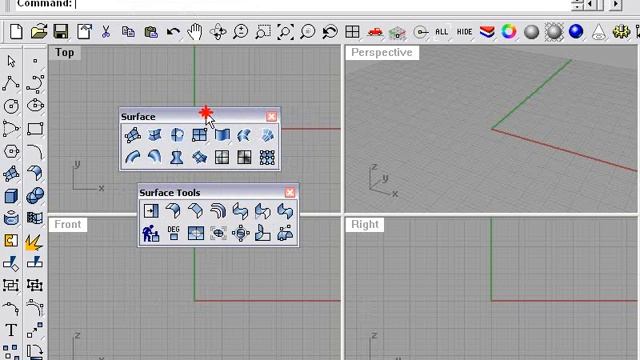Click the gray Shade sphere icon
This screenshot has width=640, height=360.
click(x=531, y=31)
